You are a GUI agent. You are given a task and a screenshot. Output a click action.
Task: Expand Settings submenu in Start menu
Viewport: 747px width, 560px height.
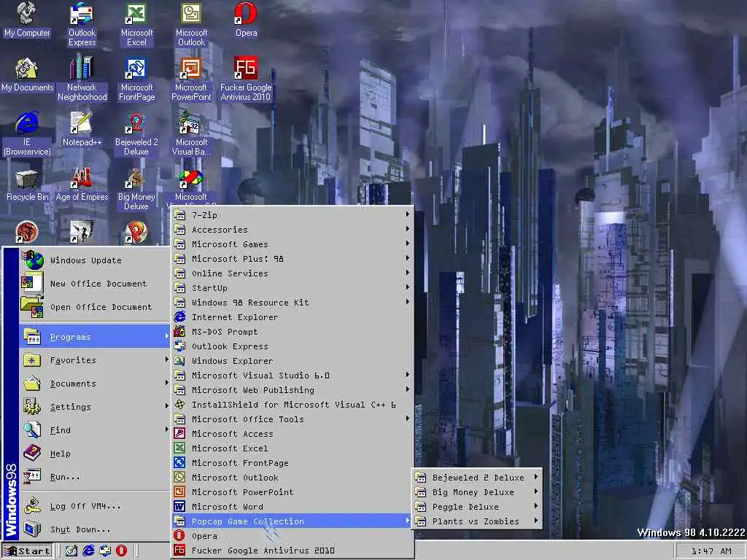tap(95, 407)
